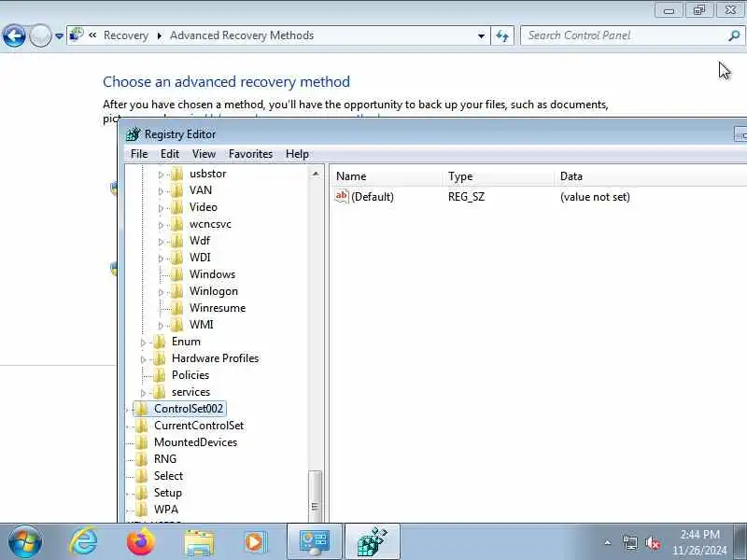Select the MountedDevices folder icon
The height and width of the screenshot is (560, 747).
tap(142, 442)
